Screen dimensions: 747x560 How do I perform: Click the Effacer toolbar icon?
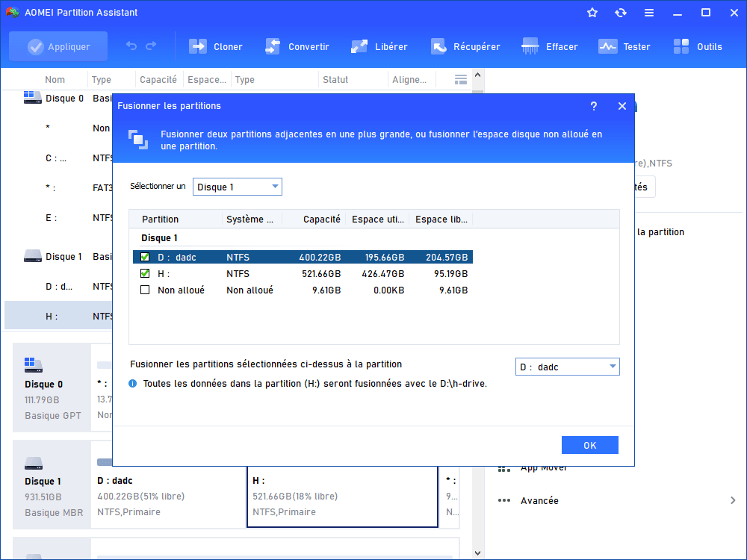[x=531, y=46]
